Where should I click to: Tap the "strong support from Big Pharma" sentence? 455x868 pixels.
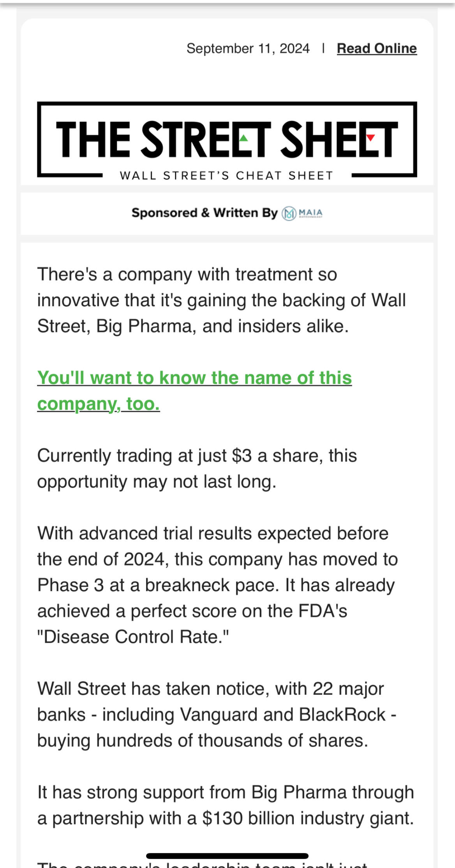(x=225, y=792)
